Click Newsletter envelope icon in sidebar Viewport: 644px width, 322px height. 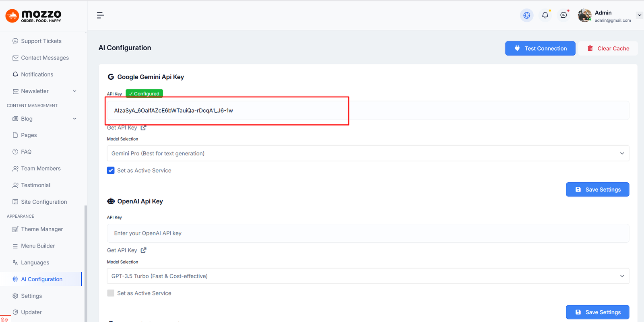15,91
